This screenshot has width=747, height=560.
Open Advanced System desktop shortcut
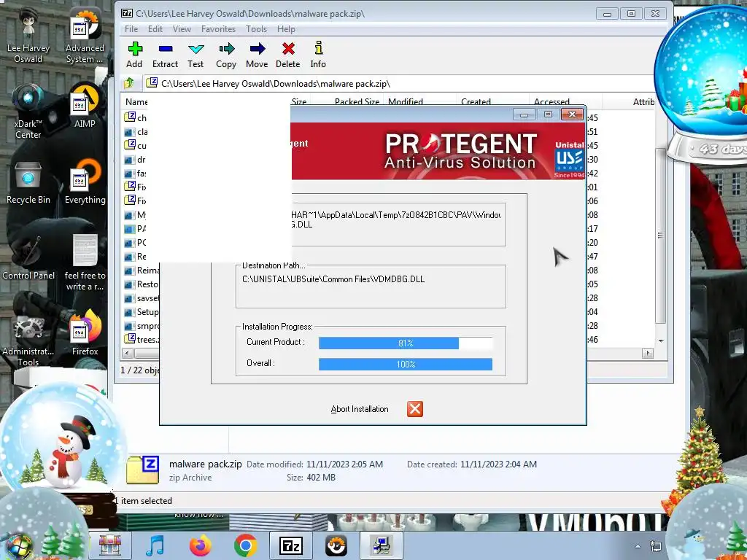pyautogui.click(x=85, y=36)
